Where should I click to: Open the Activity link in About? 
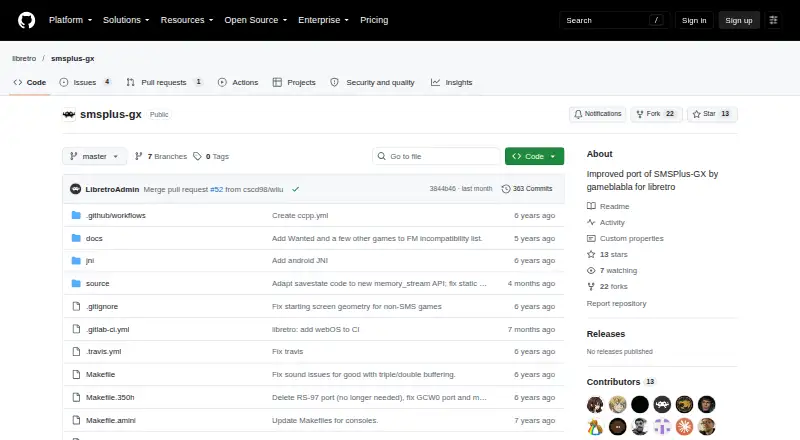606,222
